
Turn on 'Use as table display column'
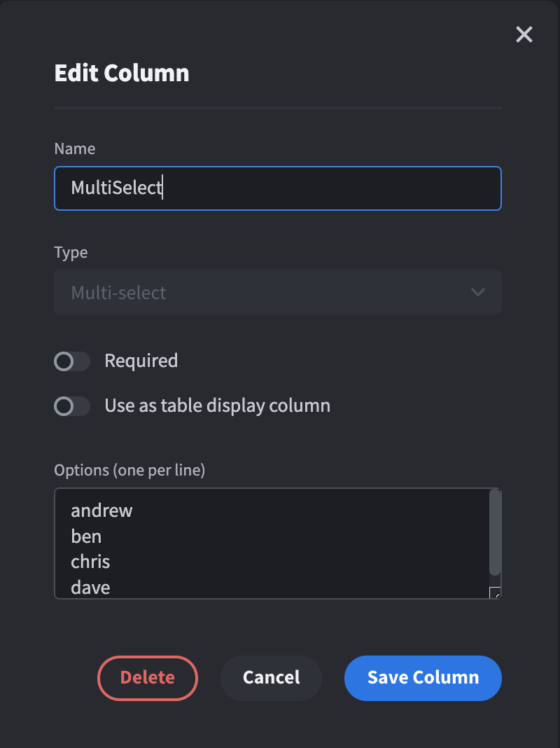coord(71,406)
